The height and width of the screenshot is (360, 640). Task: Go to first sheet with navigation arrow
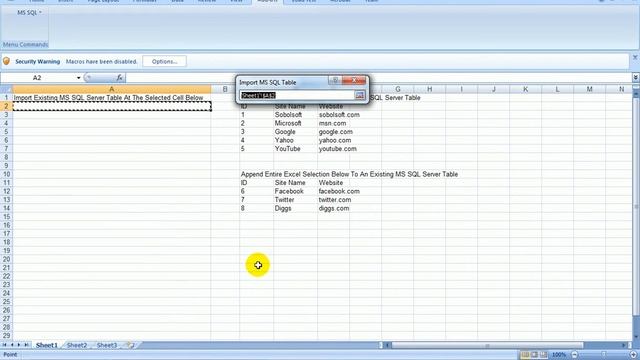pyautogui.click(x=5, y=345)
